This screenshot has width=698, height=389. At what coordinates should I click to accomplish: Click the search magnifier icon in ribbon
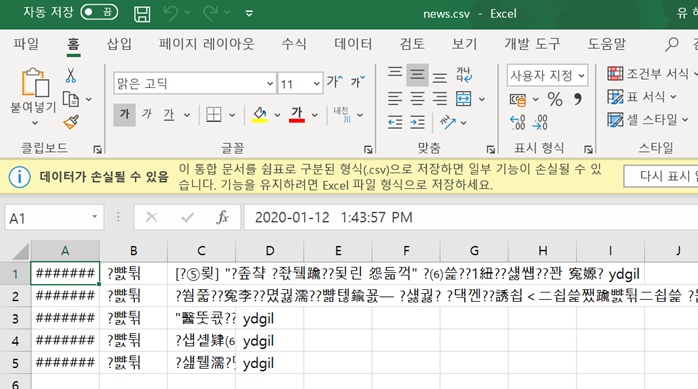(672, 44)
